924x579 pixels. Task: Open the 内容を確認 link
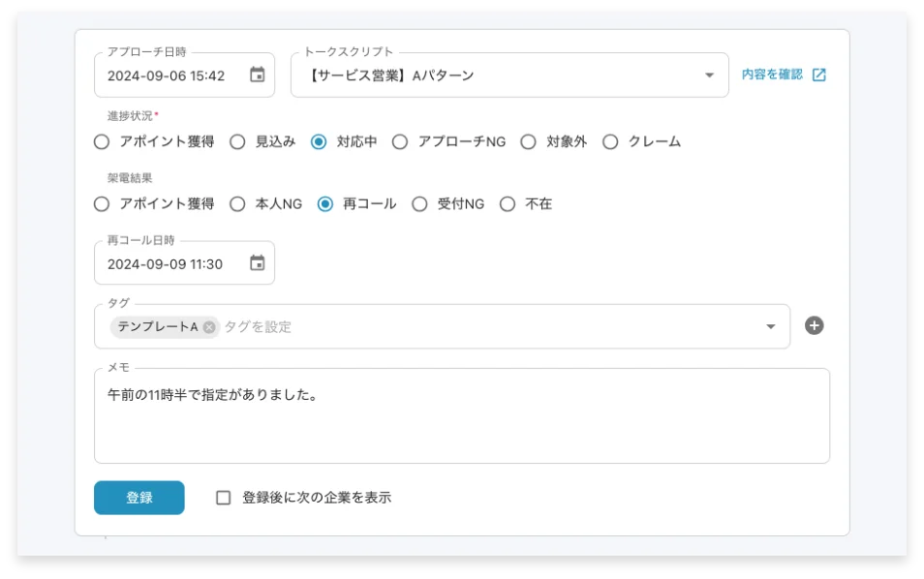772,75
